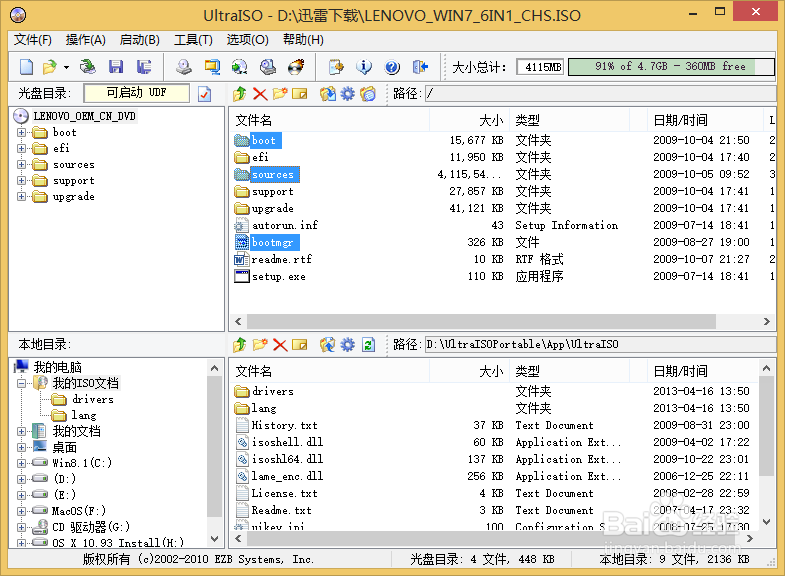The height and width of the screenshot is (576, 785).
Task: Collapse the 我的ISO文档 tree node
Action: point(22,384)
